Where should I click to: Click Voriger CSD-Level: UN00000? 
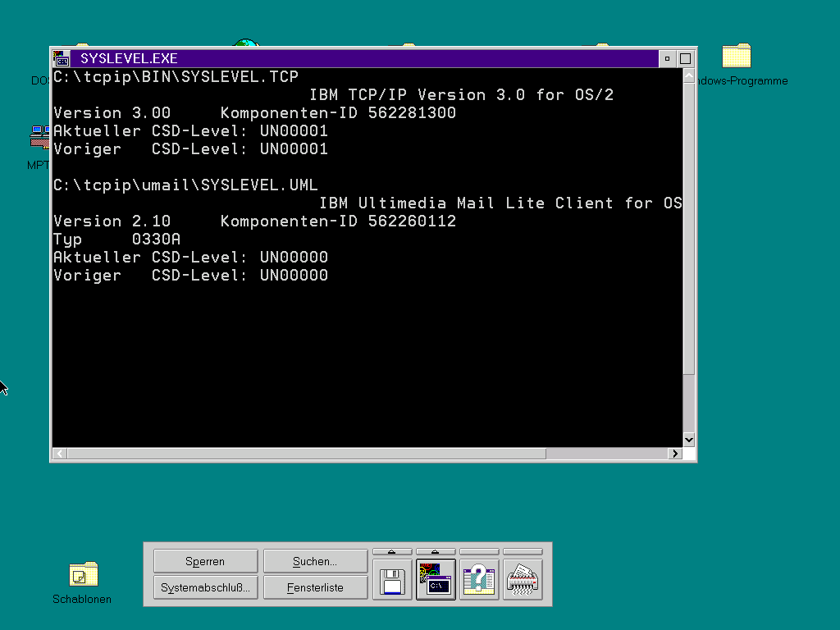[190, 276]
